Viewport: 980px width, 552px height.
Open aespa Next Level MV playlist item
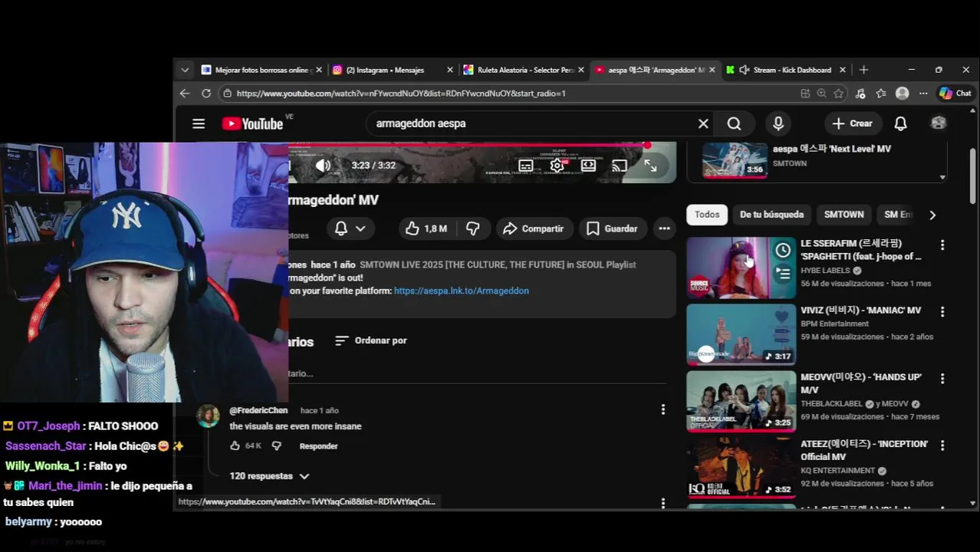[817, 159]
